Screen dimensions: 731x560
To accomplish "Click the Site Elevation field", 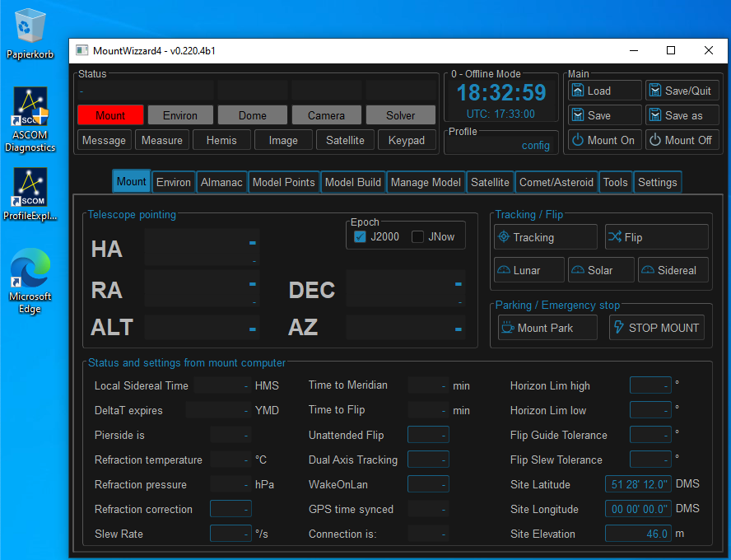I will pyautogui.click(x=638, y=534).
